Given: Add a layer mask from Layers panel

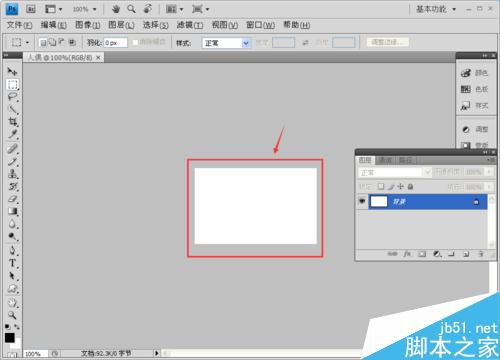Looking at the screenshot, I should (x=422, y=254).
